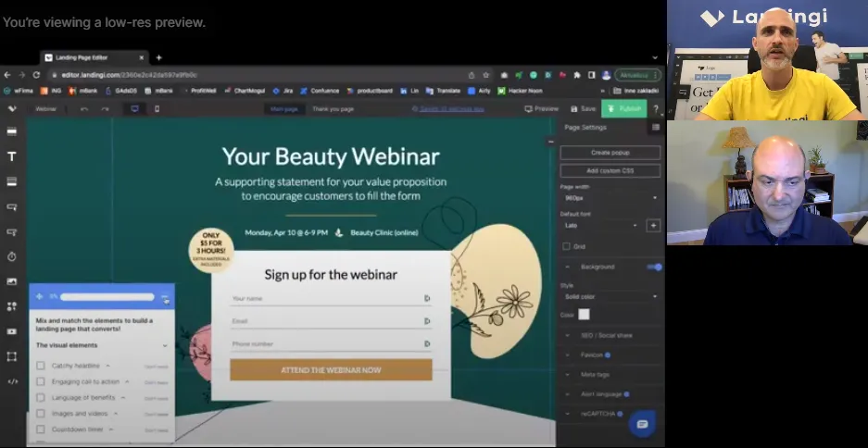The height and width of the screenshot is (448, 868).
Task: Select the Image widget
Action: point(12,281)
